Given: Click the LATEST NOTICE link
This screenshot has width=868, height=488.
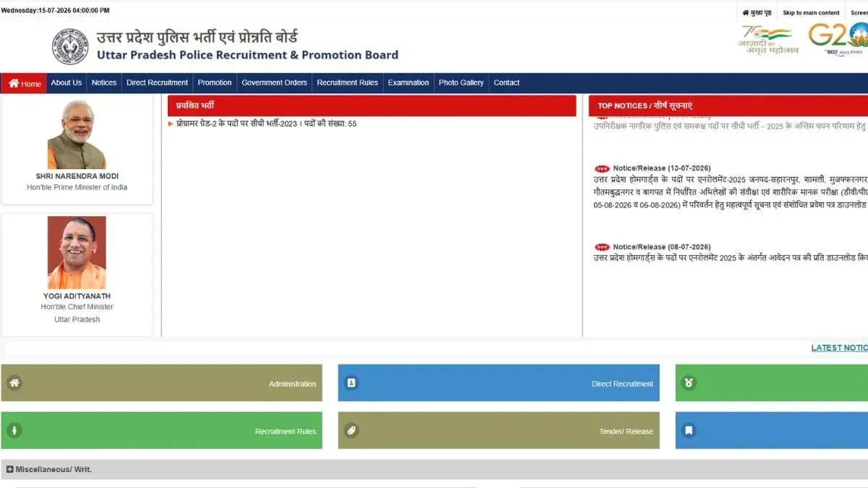Looking at the screenshot, I should [839, 348].
